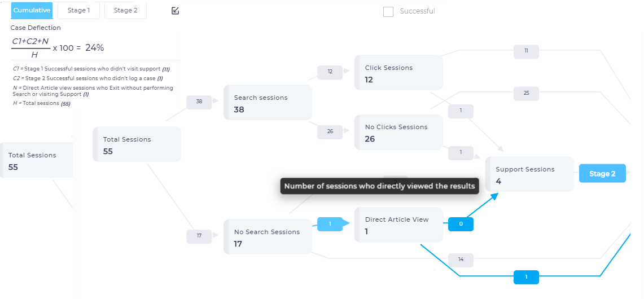Viewport: 644px width, 299px height.
Task: Select the 17 flow count badge
Action: (x=199, y=236)
